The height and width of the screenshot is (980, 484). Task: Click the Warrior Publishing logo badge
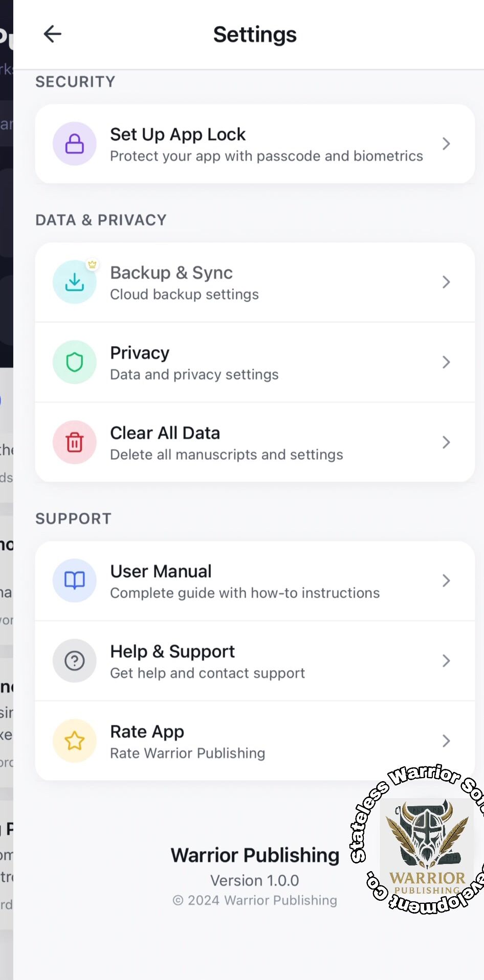click(426, 839)
